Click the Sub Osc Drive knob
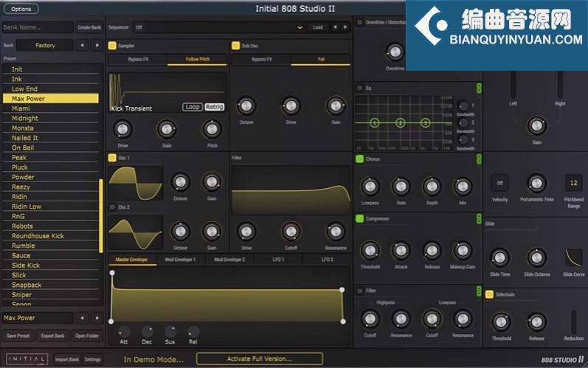 [291, 106]
